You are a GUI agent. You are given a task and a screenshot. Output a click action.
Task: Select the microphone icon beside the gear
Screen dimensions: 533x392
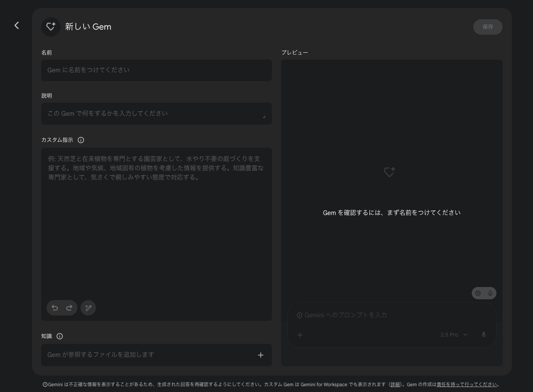(x=490, y=293)
